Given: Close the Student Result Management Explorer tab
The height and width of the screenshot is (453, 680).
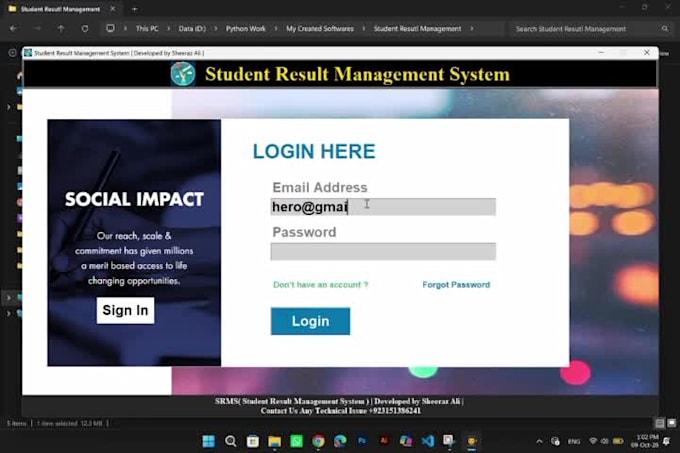Looking at the screenshot, I should coord(112,9).
